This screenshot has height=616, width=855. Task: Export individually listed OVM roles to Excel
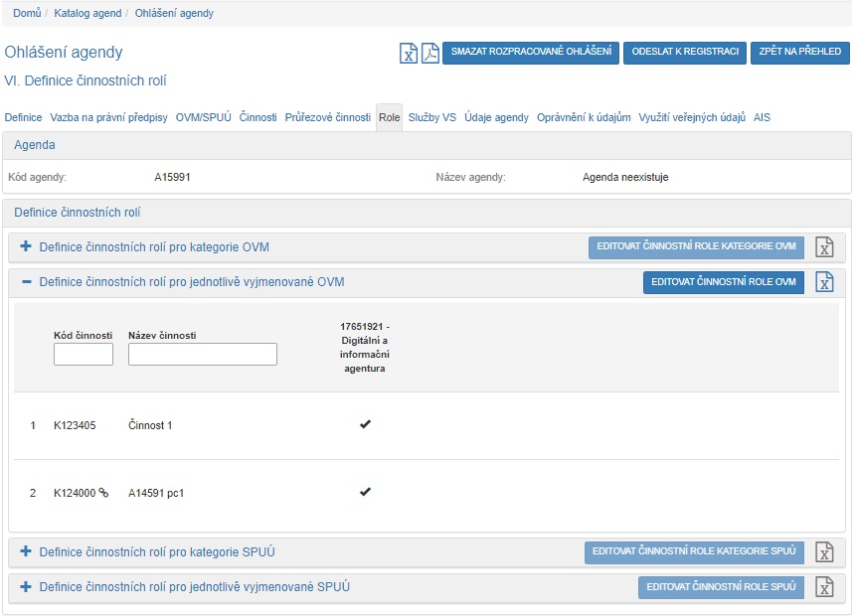point(824,282)
